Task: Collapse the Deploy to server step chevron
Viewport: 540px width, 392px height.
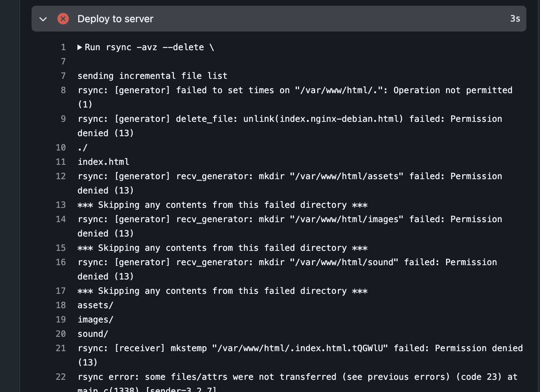Action: pyautogui.click(x=43, y=19)
